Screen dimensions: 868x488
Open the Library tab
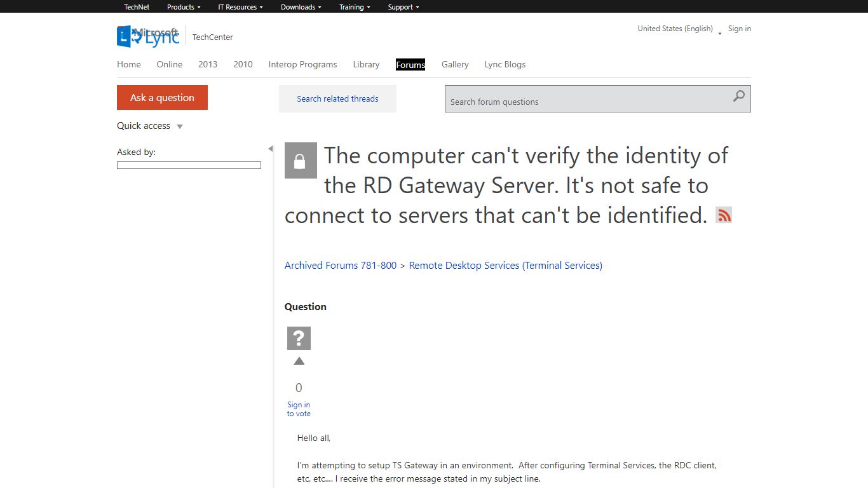tap(366, 64)
